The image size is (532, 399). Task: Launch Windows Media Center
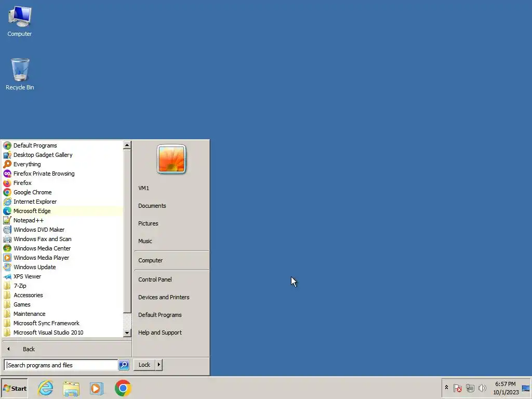point(63,248)
